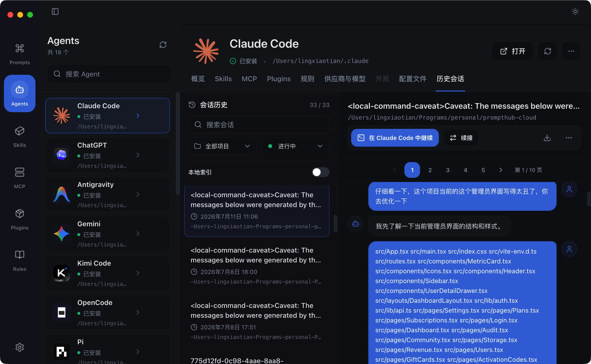This screenshot has width=591, height=364.
Task: Open session dated 2026年7月11日 11:06
Action: pos(257,211)
